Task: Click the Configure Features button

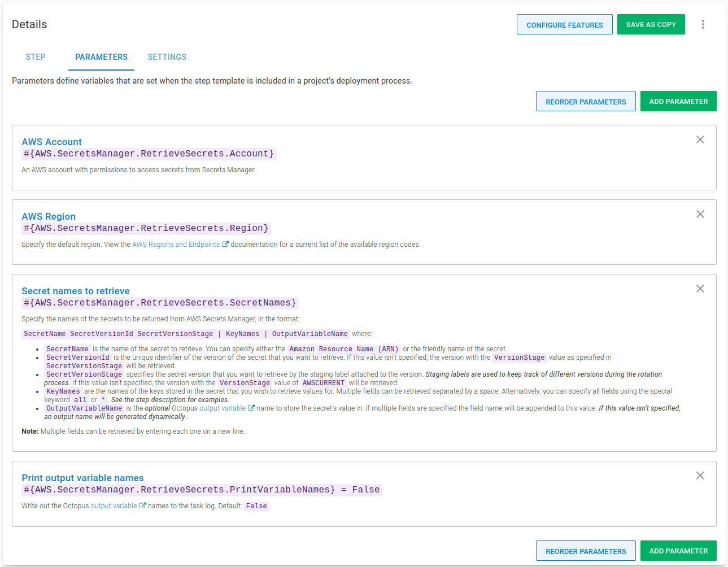Action: [x=564, y=25]
